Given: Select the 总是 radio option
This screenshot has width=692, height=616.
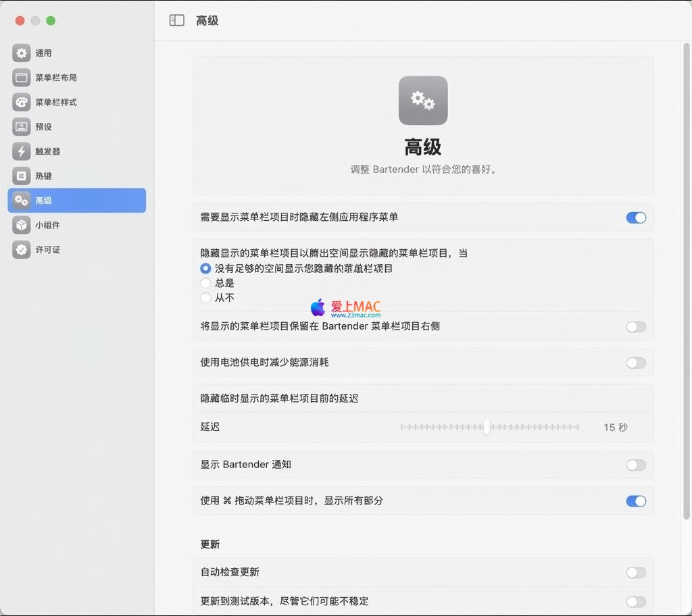Looking at the screenshot, I should [x=206, y=283].
